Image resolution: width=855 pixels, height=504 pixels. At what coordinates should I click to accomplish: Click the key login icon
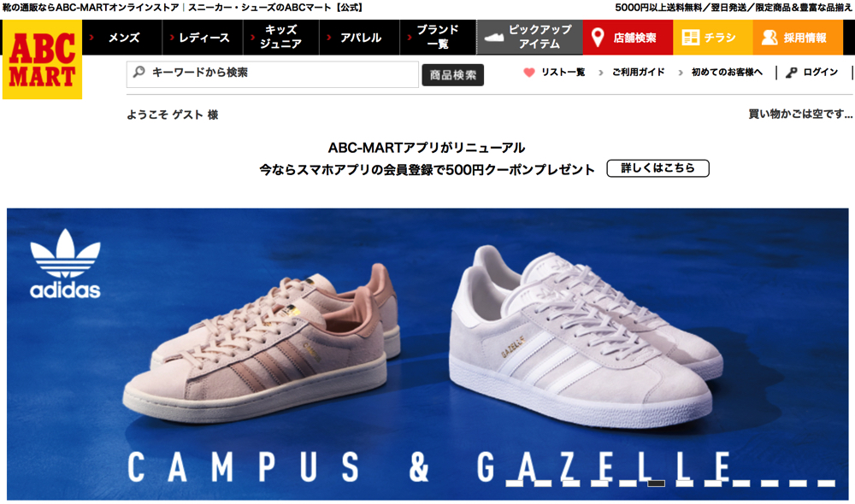(x=791, y=73)
